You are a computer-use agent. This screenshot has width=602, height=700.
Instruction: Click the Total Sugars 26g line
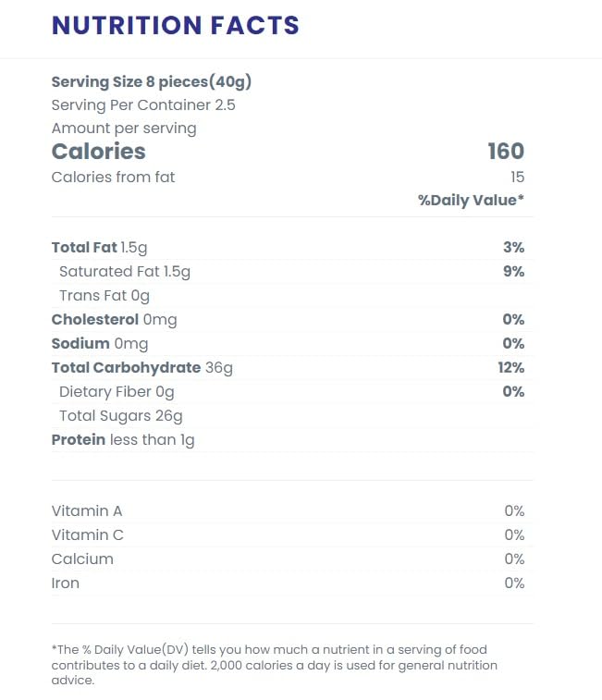pos(121,416)
